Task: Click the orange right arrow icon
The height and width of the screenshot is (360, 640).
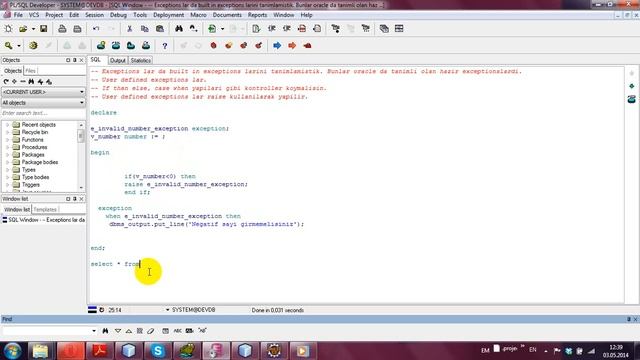Action: click(x=292, y=45)
